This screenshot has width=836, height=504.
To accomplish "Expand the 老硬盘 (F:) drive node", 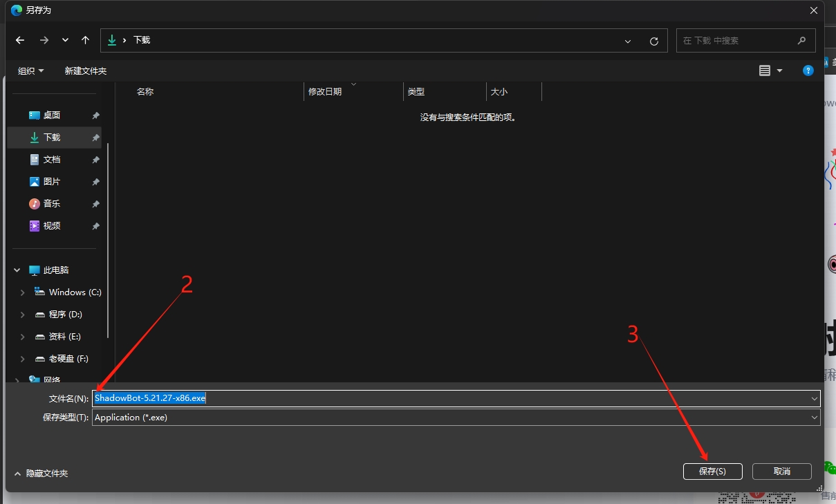I will 22,359.
